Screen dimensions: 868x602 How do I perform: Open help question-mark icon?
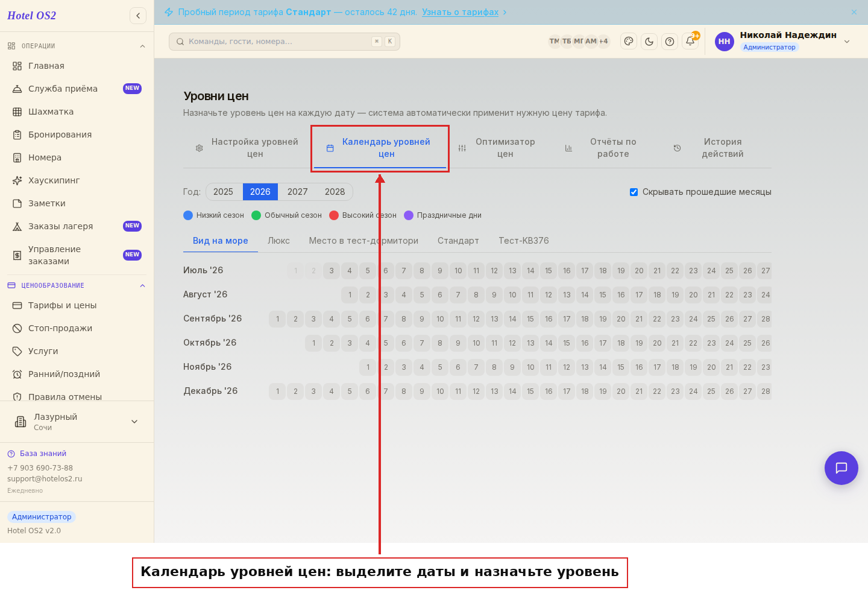670,41
